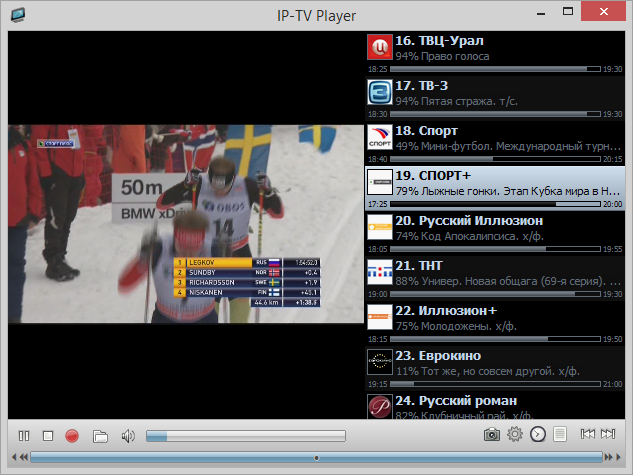Select channel 17. ТВ-3

pos(495,98)
